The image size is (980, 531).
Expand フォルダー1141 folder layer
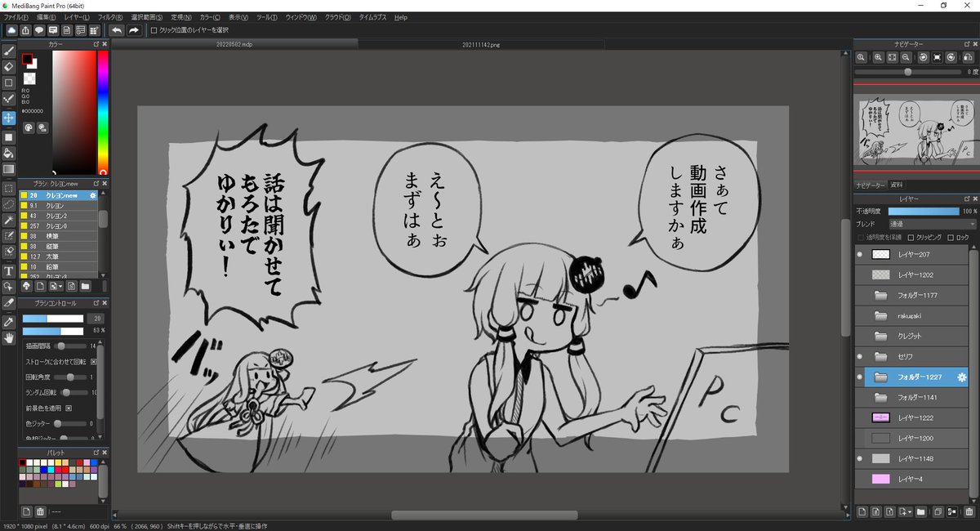tap(880, 398)
